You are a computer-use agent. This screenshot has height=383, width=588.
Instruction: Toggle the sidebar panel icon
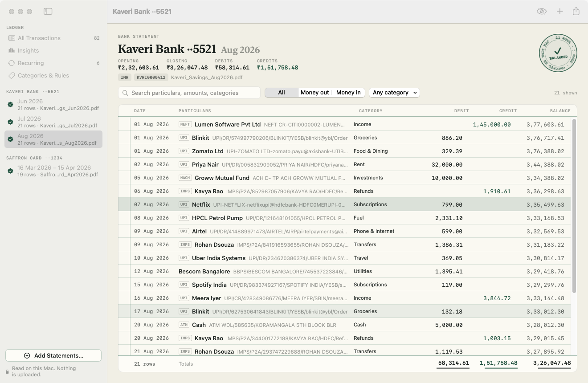coord(48,12)
